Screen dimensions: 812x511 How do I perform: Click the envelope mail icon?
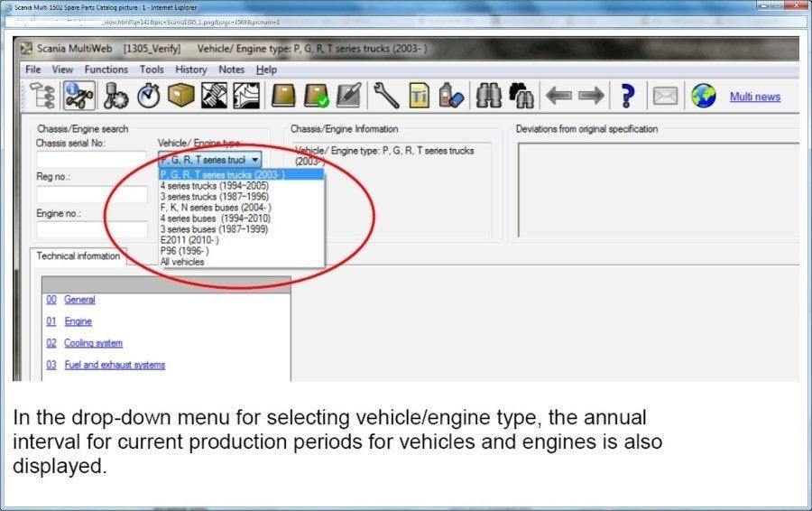(665, 96)
